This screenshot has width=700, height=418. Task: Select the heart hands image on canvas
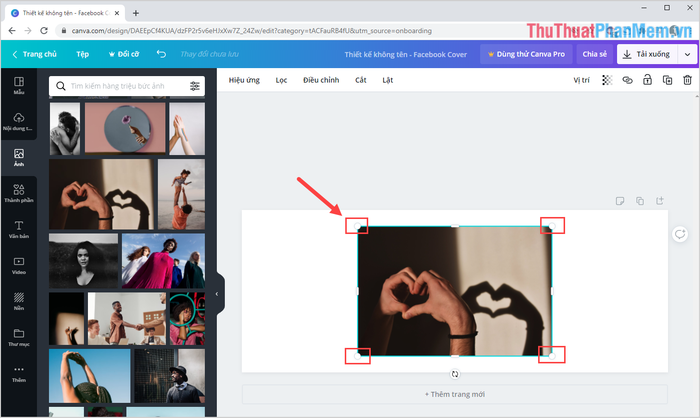[455, 291]
